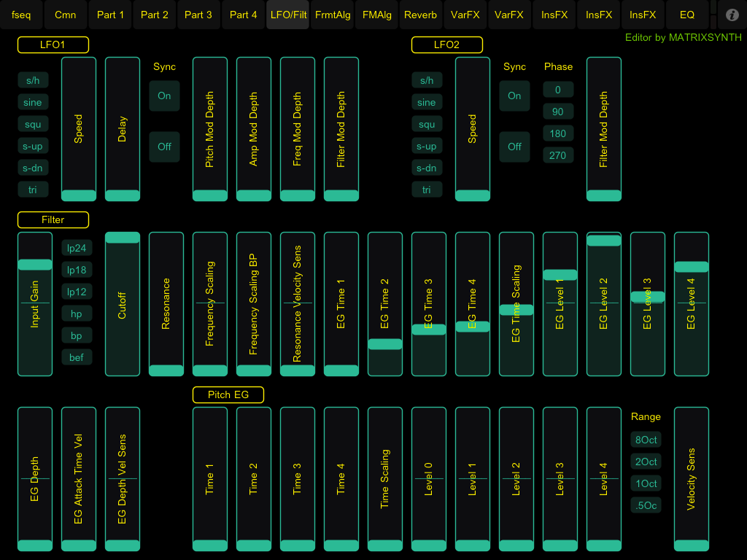Pick the bp filter type
The width and height of the screenshot is (747, 560).
[x=77, y=336]
